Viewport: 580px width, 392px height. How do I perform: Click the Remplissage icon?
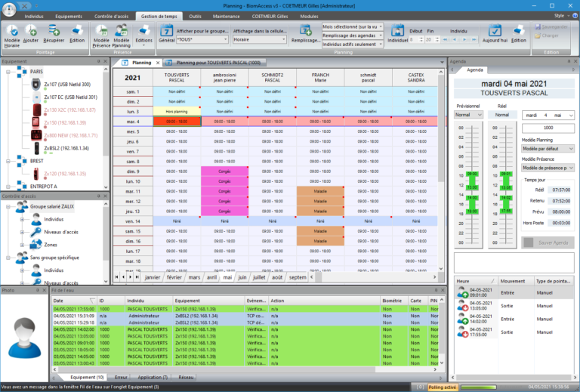306,34
